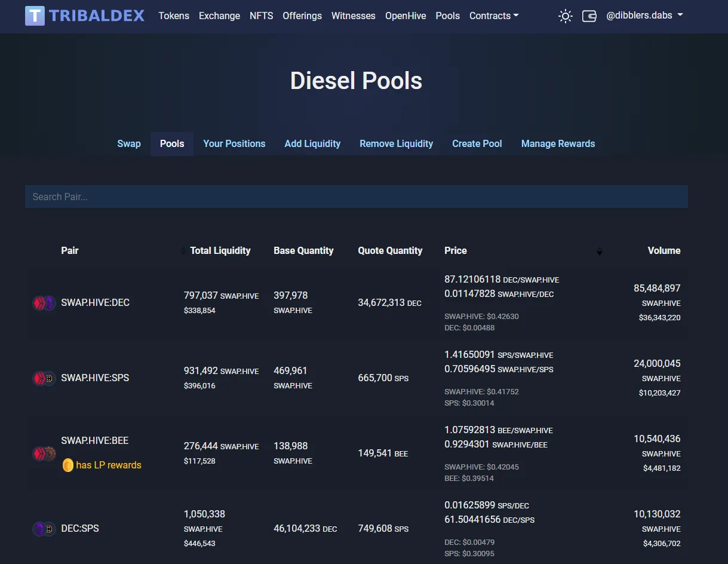Select the SWAP.HIVE:BEE pair name
Screen dimensions: 728x564
tap(94, 440)
